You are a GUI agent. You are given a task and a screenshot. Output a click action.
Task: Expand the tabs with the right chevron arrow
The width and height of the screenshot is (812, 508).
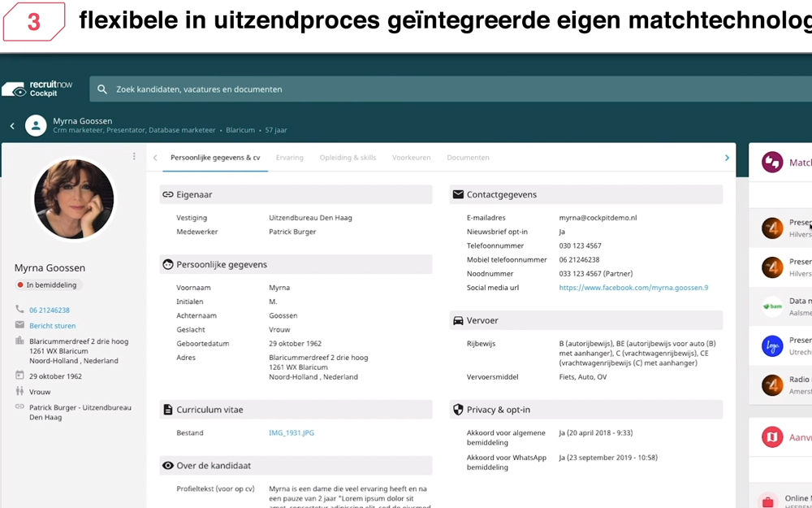[x=727, y=158]
